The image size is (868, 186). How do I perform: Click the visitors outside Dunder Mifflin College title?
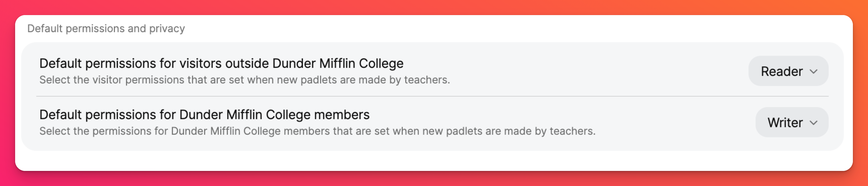[221, 63]
